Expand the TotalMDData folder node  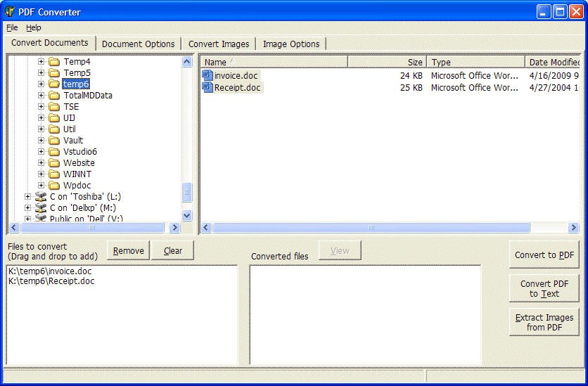click(x=41, y=96)
